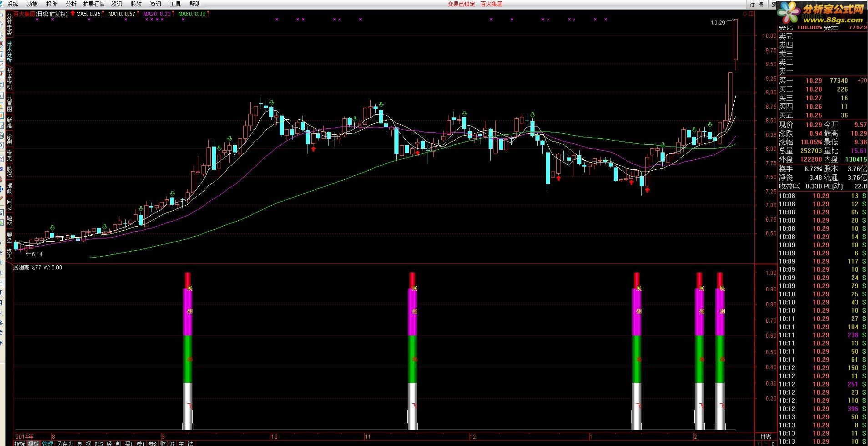868x446 pixels.
Task: Open the 系统 menu
Action: point(13,4)
